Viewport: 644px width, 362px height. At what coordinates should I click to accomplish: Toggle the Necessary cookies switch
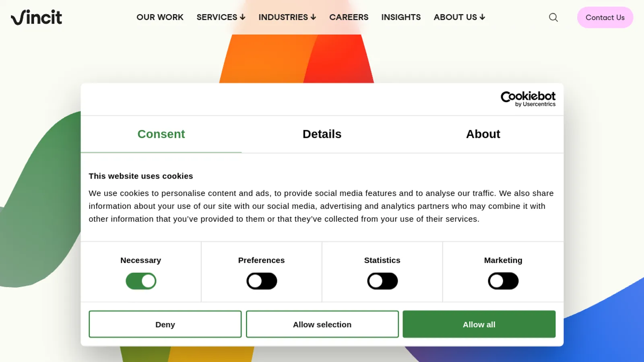(x=141, y=281)
